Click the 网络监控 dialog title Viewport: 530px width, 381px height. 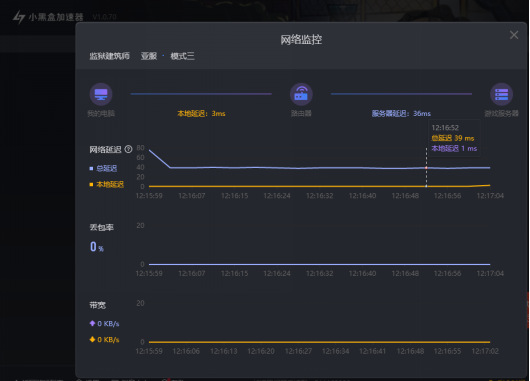tap(301, 40)
